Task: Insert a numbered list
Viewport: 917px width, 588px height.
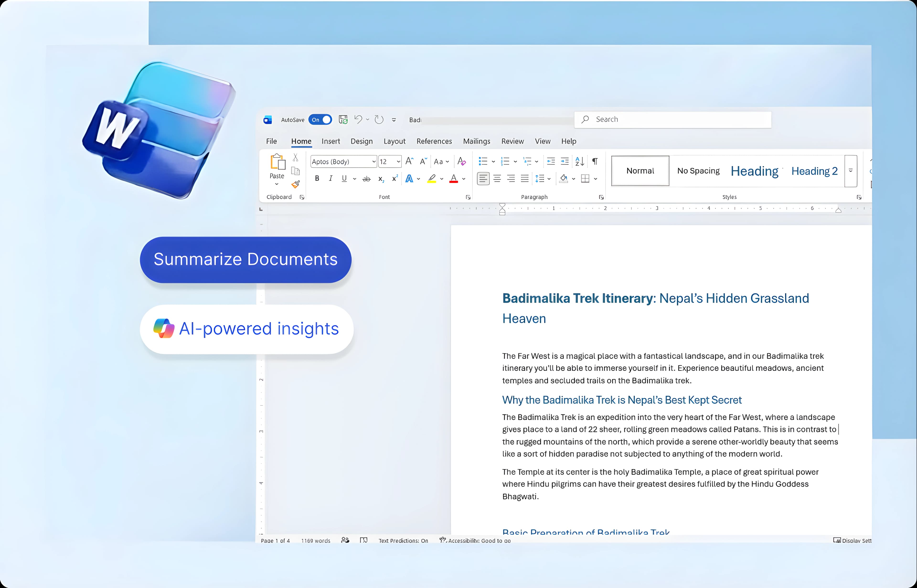Action: [505, 161]
